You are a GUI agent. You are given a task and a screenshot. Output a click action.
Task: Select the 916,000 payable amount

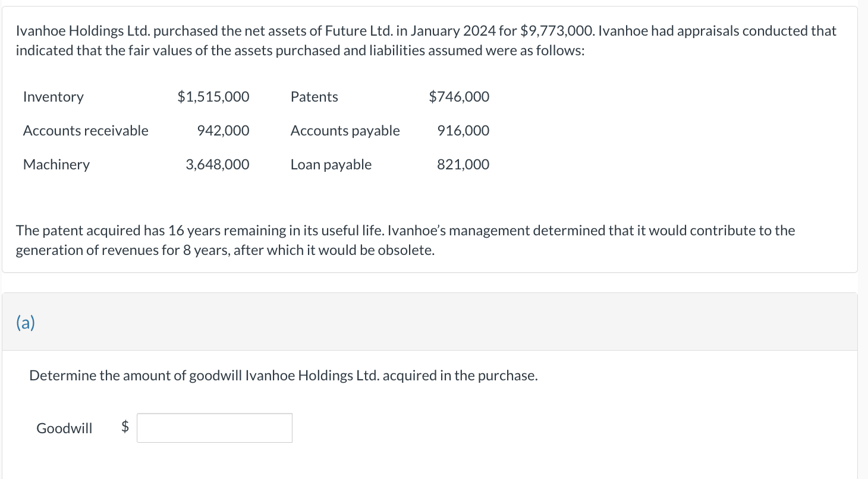[x=463, y=131]
